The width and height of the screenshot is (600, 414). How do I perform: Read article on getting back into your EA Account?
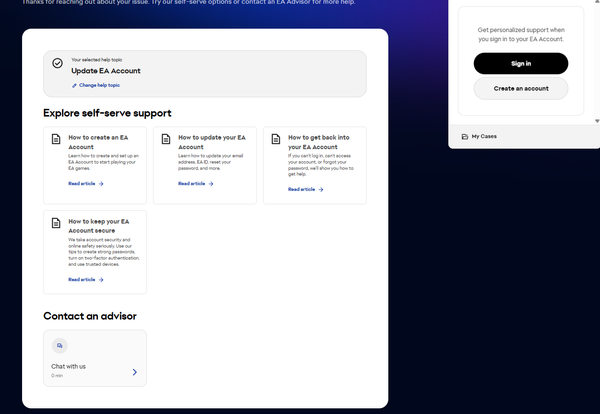pyautogui.click(x=301, y=189)
